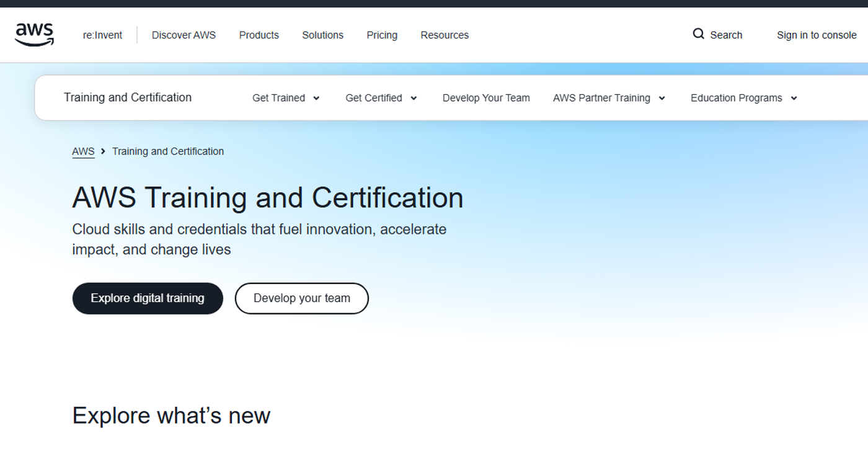The image size is (868, 451).
Task: Open the re:Invent link
Action: 102,35
